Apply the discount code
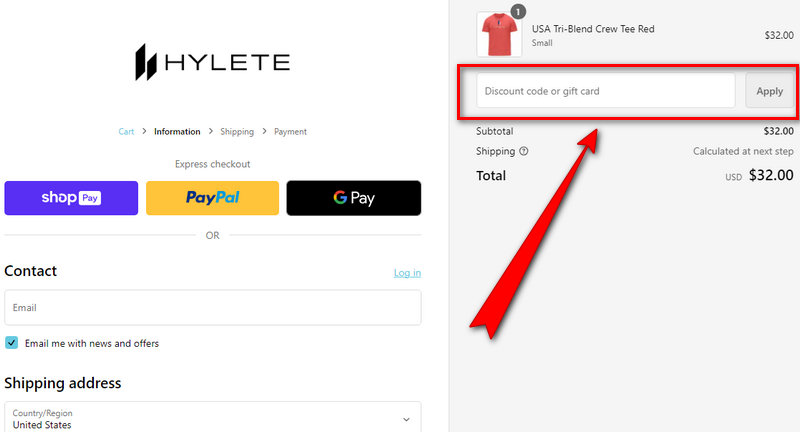The width and height of the screenshot is (800, 432). [x=769, y=91]
